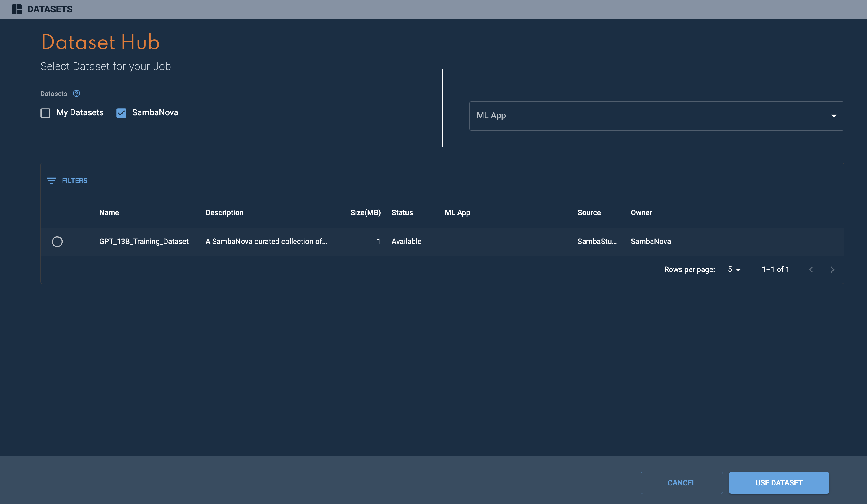Click the CANCEL button
Viewport: 867px width, 504px height.
682,483
